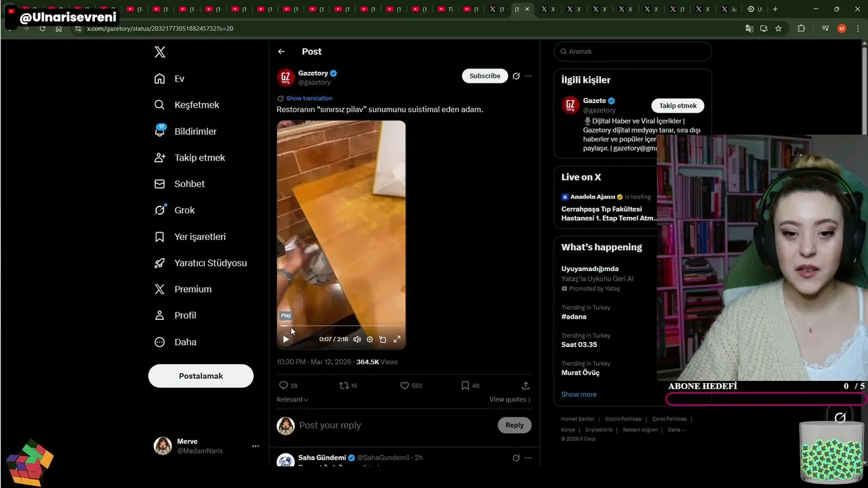Screen dimensions: 868x488
Task: Click the X logo in the sidebar
Action: pyautogui.click(x=159, y=52)
